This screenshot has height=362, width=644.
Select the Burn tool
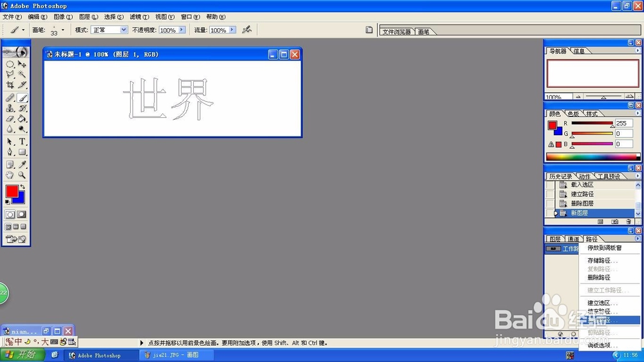22,129
